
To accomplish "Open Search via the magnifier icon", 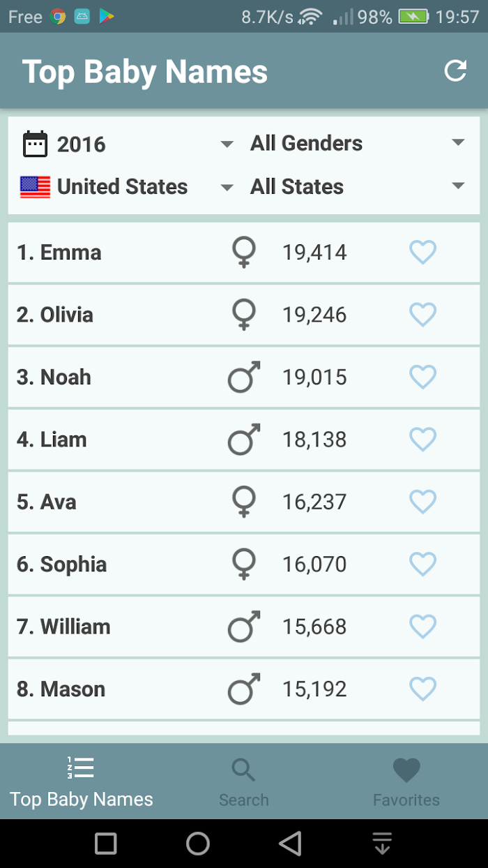I will [x=243, y=770].
